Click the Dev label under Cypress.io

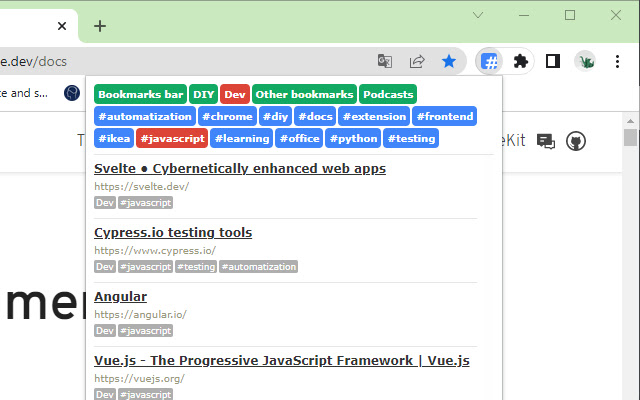click(105, 267)
